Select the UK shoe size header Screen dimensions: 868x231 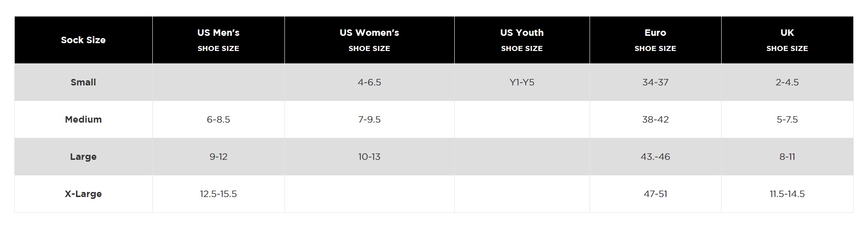(x=787, y=40)
